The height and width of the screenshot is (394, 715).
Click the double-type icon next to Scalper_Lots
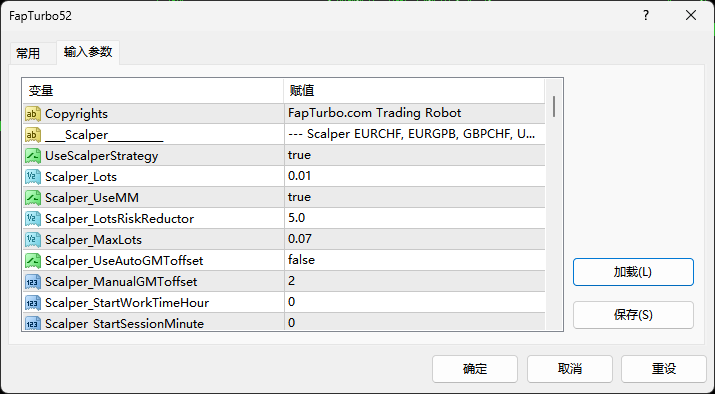click(x=33, y=176)
